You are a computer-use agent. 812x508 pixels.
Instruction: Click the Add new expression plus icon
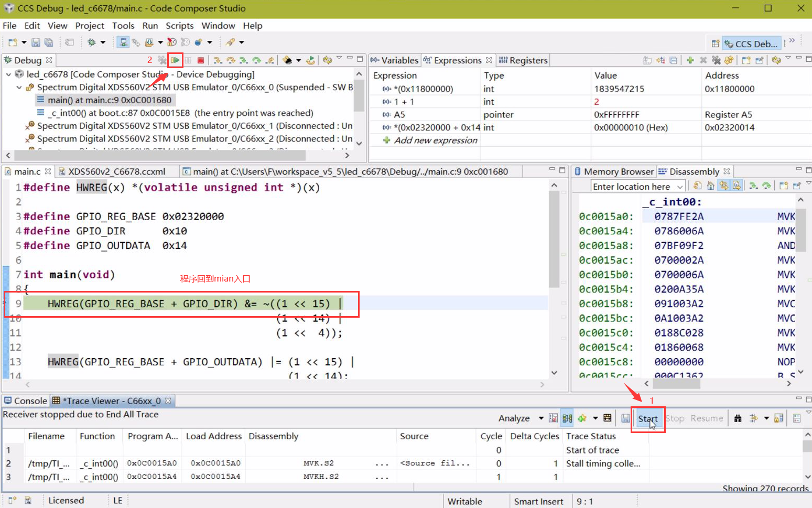[386, 140]
